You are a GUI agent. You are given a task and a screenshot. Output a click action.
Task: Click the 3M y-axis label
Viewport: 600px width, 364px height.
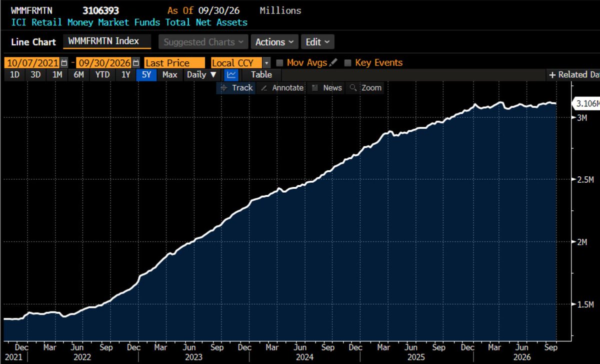(x=581, y=117)
